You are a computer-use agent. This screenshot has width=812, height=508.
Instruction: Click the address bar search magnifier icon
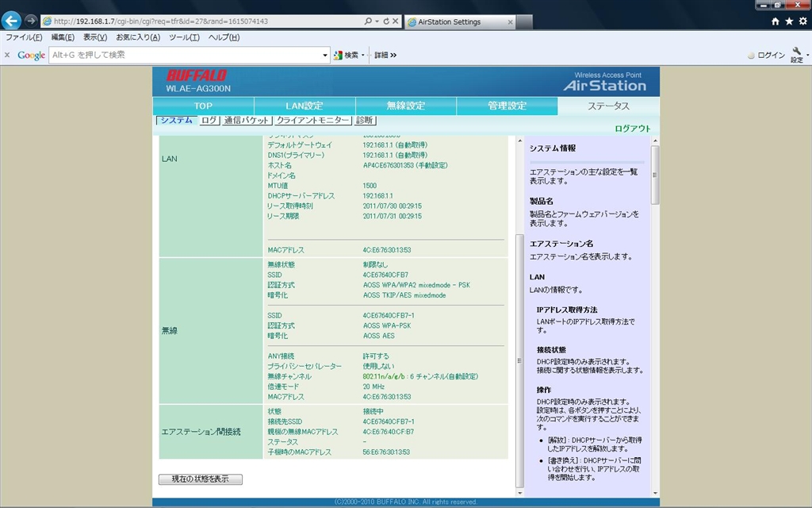368,21
